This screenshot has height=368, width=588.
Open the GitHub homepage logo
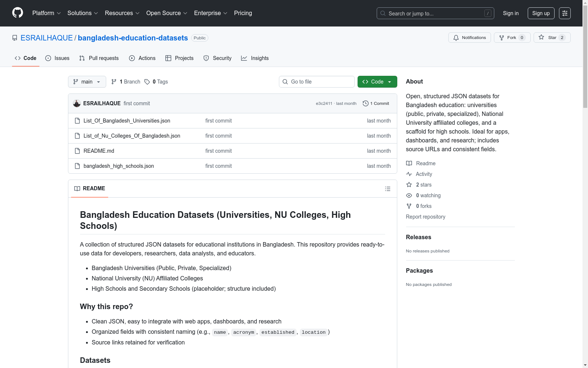[x=18, y=13]
